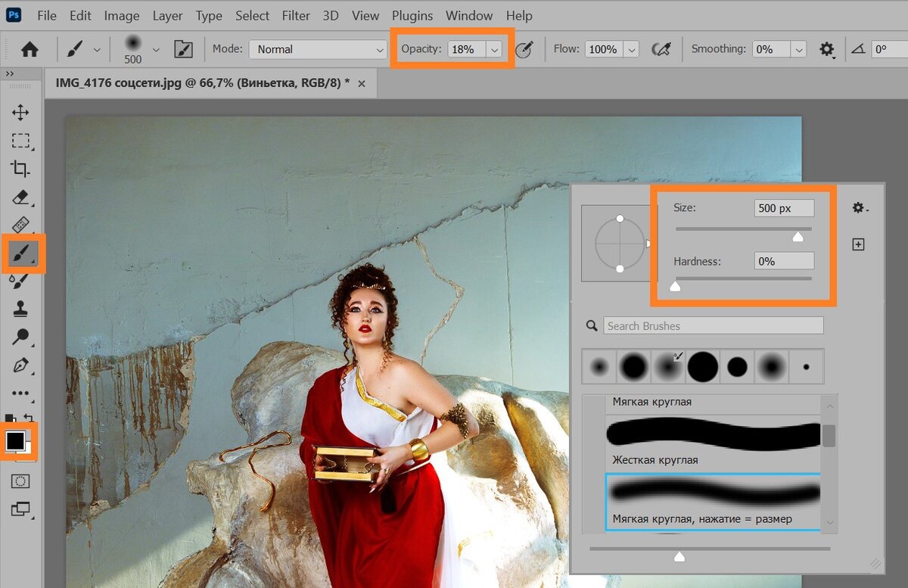
Task: Open the Layer menu
Action: pyautogui.click(x=167, y=15)
